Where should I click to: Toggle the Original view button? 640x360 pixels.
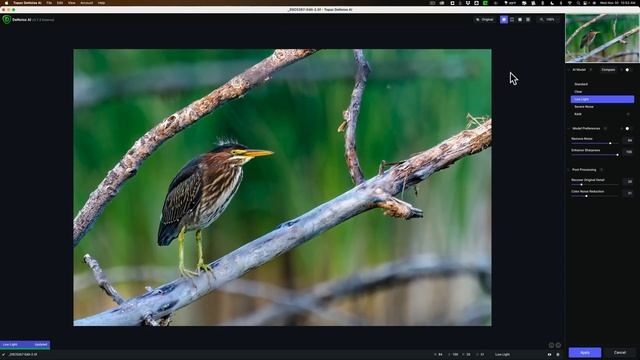pos(484,20)
